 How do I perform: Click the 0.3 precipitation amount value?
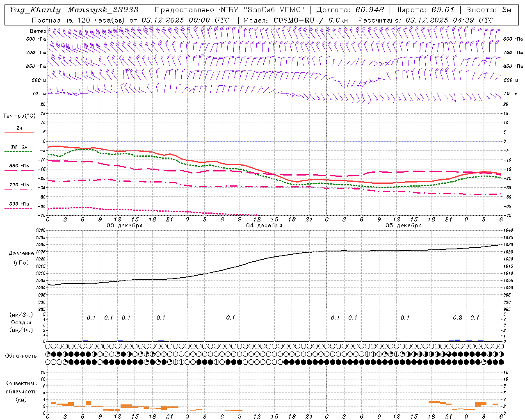click(x=457, y=318)
